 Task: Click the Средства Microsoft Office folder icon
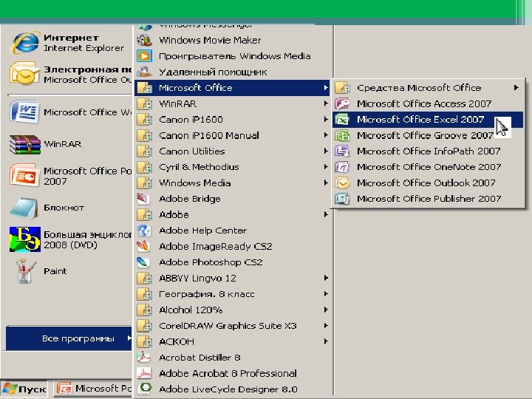342,88
